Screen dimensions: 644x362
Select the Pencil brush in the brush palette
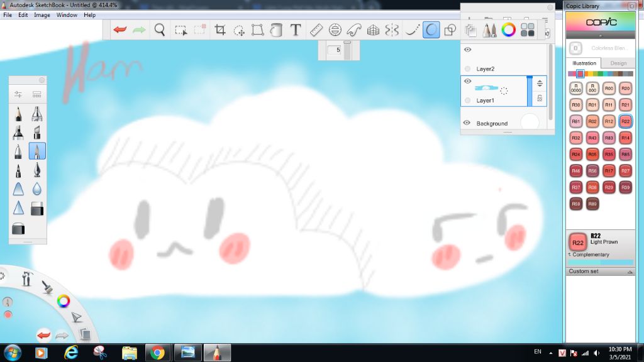[18, 114]
